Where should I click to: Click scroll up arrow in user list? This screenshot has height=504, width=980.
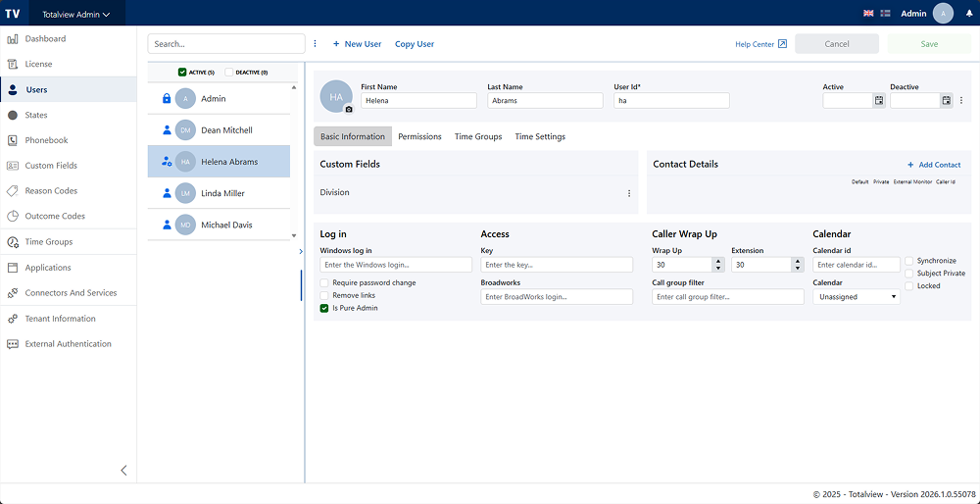tap(294, 87)
